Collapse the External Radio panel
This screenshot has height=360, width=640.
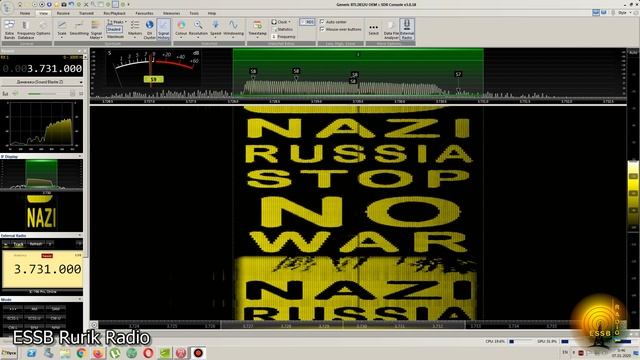pyautogui.click(x=80, y=236)
